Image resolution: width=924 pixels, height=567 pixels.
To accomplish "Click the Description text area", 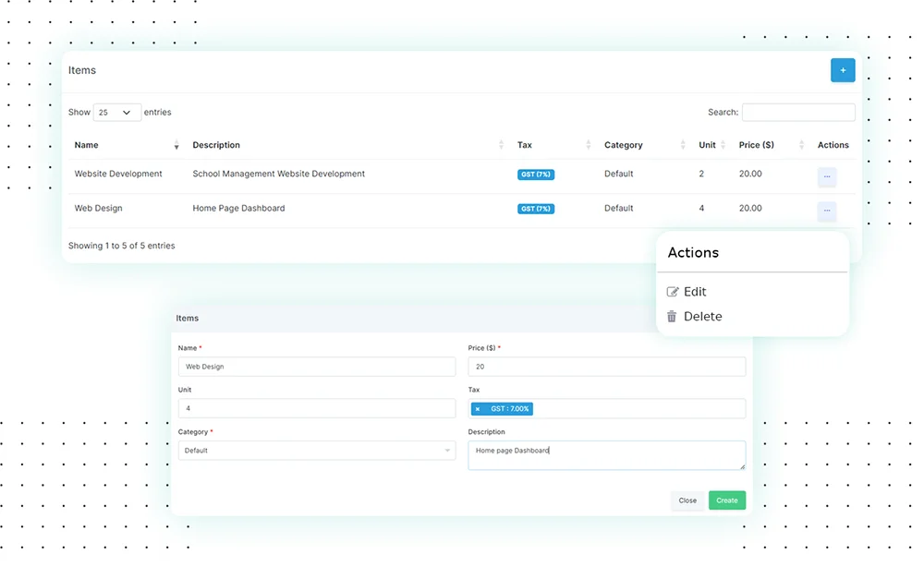I will point(606,455).
